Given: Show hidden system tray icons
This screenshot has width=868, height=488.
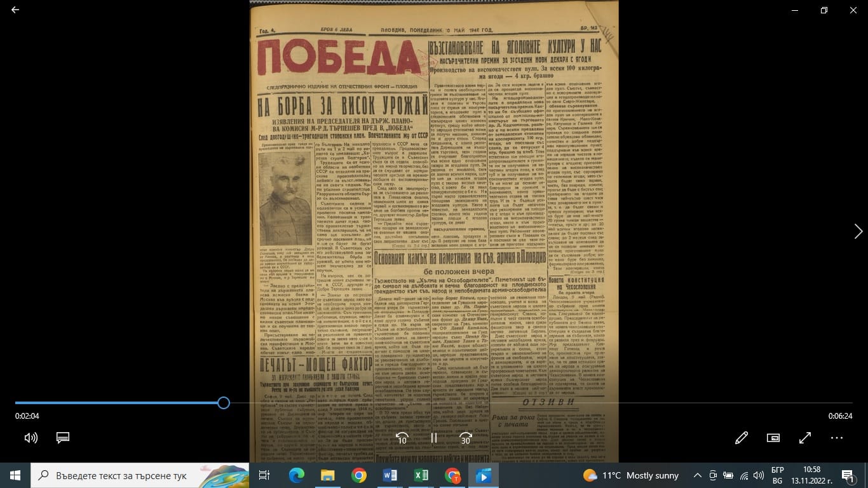Looking at the screenshot, I should [x=697, y=475].
